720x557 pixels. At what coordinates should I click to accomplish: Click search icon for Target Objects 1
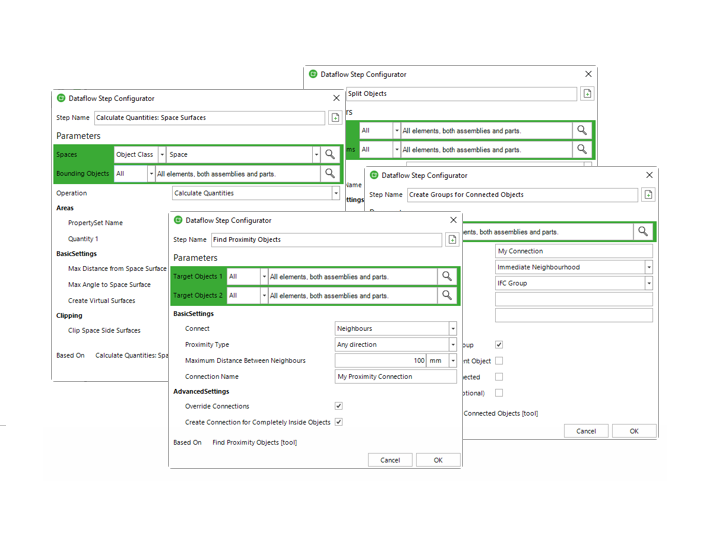pyautogui.click(x=447, y=276)
